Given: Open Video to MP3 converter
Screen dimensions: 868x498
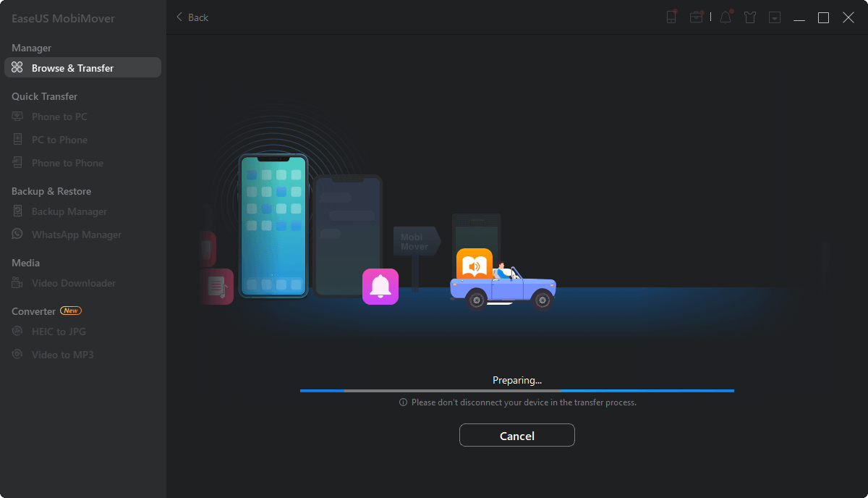Looking at the screenshot, I should (62, 355).
